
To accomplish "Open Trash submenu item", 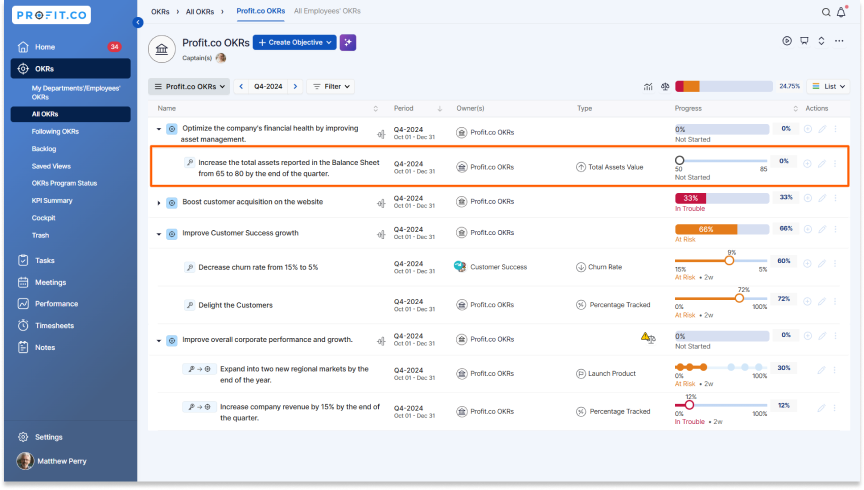I will pos(40,235).
